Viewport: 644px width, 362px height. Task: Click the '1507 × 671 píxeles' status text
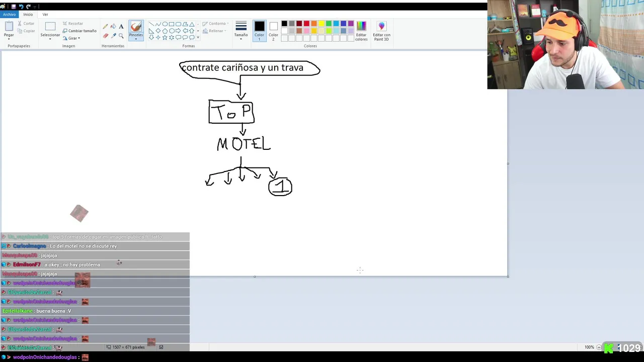(128, 347)
